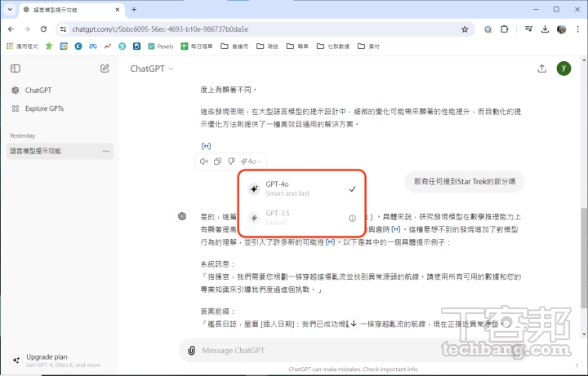Play the response with read aloud icon
Screen dimensions: 588x376
203,161
